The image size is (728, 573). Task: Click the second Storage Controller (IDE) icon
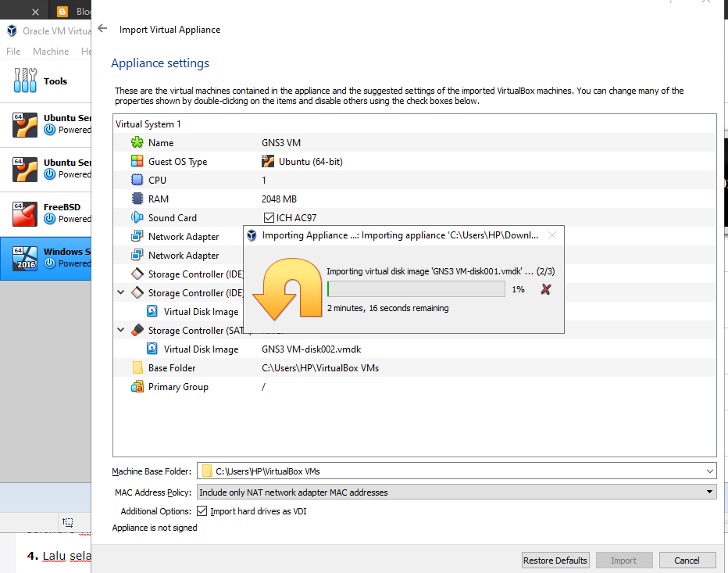(137, 292)
